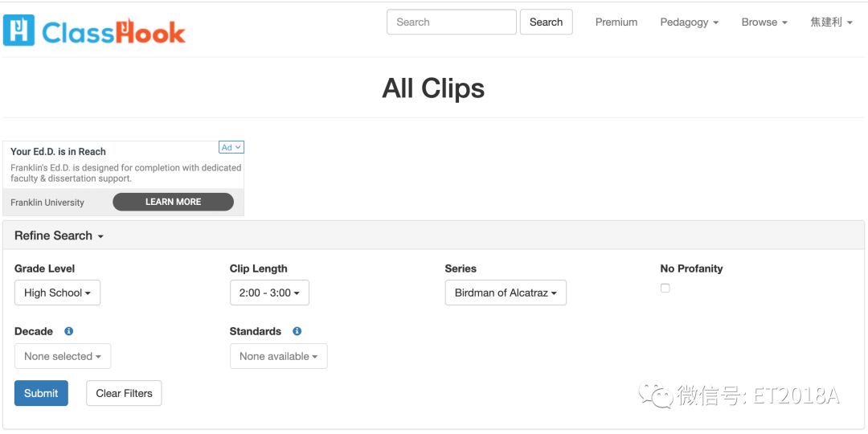Open the Clip Length 2:00 - 3:00 dropdown
This screenshot has height=434, width=868.
[269, 293]
